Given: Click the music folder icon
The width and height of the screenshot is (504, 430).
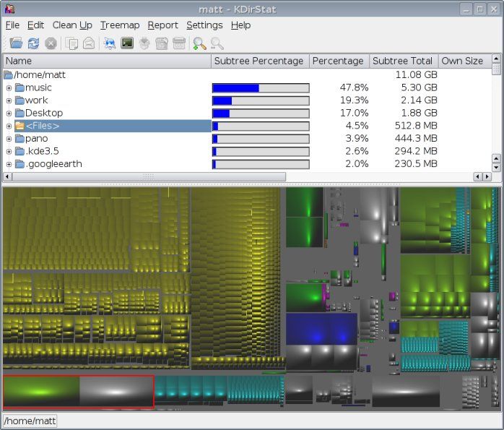Looking at the screenshot, I should [x=20, y=87].
